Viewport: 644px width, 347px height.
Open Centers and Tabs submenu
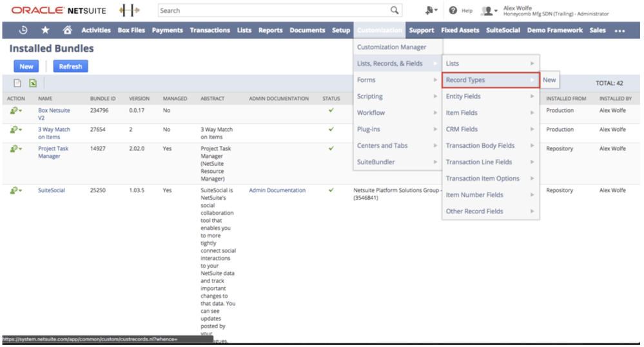[397, 146]
